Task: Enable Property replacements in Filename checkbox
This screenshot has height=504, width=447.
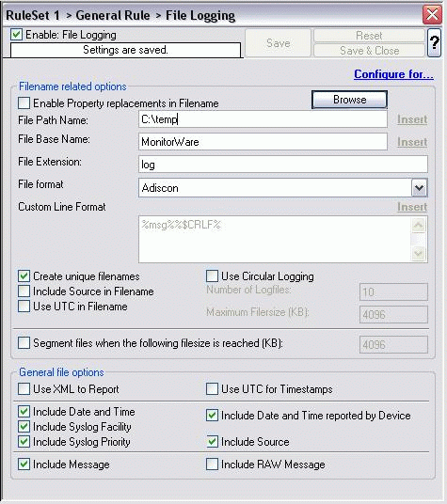Action: 24,103
